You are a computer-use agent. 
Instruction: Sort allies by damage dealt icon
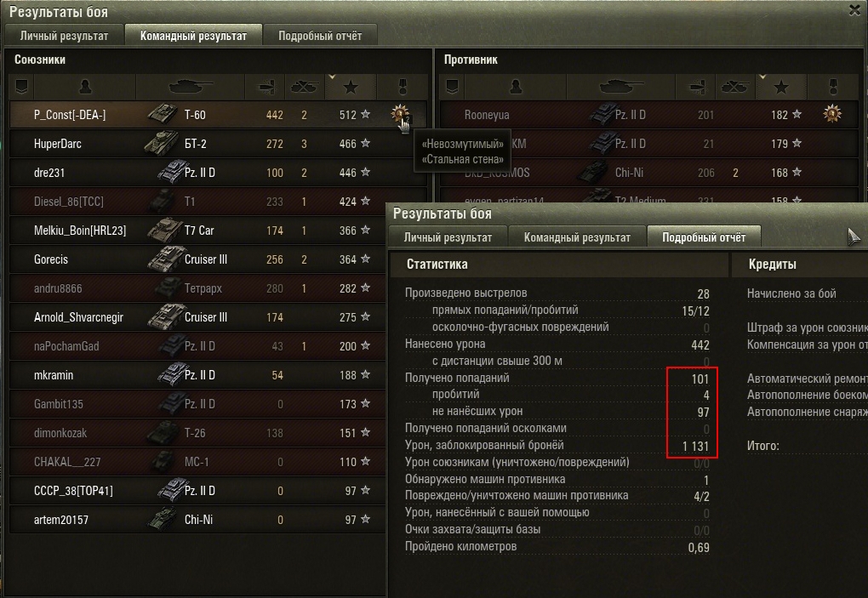[x=266, y=87]
